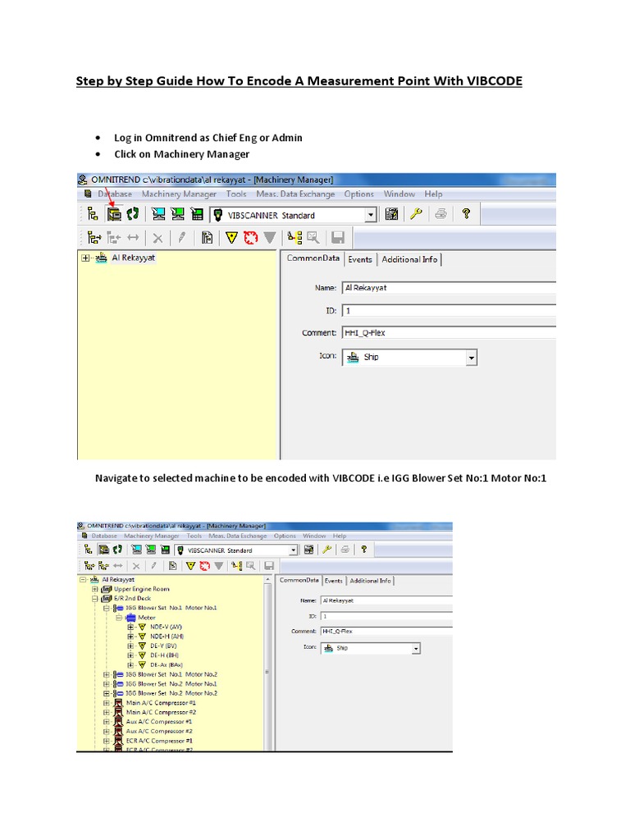
Task: Click the X delete icon in upper screenshot
Action: point(157,239)
